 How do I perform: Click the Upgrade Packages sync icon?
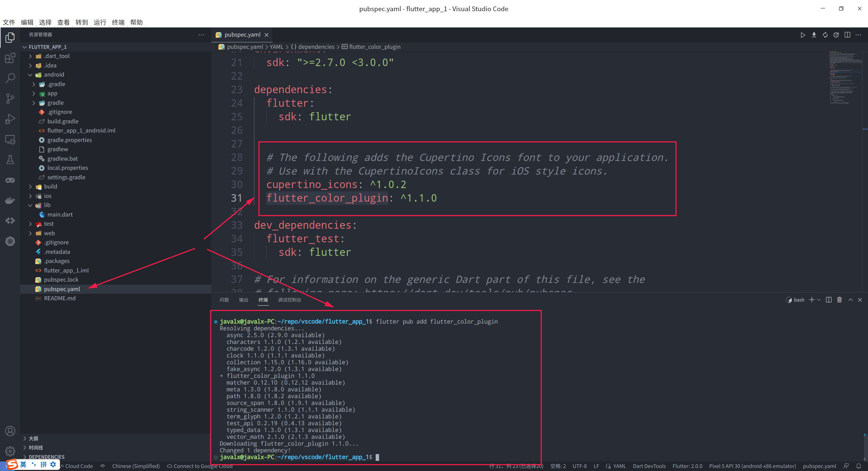[825, 35]
